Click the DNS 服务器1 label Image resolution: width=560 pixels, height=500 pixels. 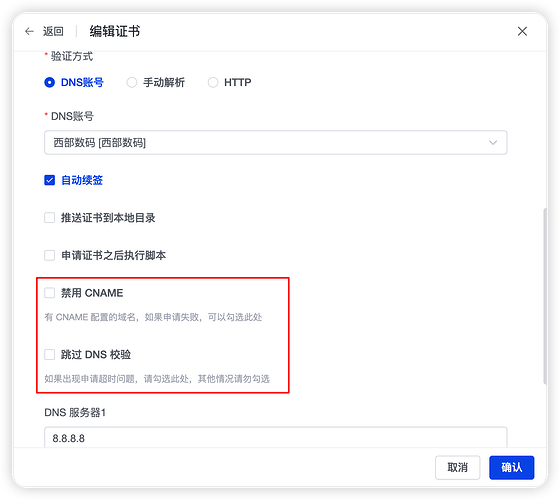click(75, 412)
